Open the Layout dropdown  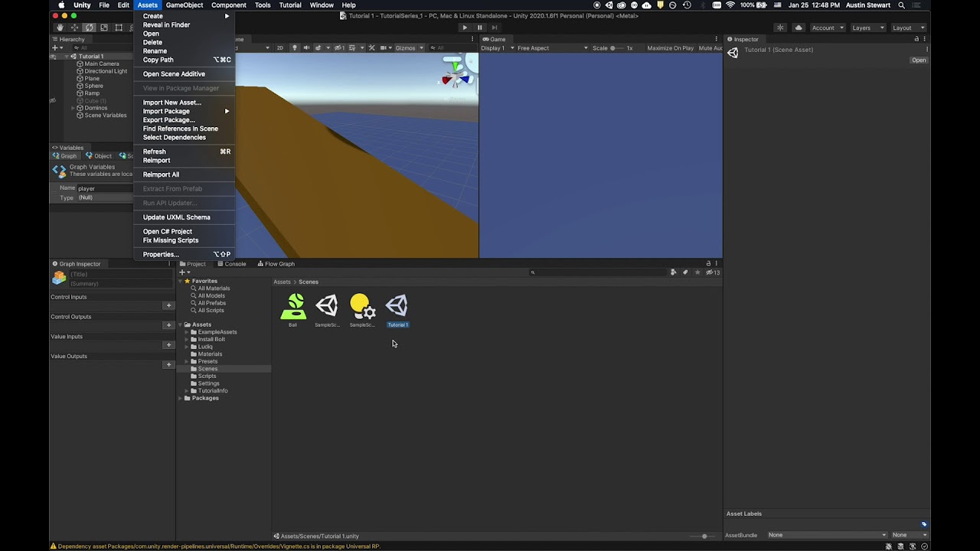point(907,28)
